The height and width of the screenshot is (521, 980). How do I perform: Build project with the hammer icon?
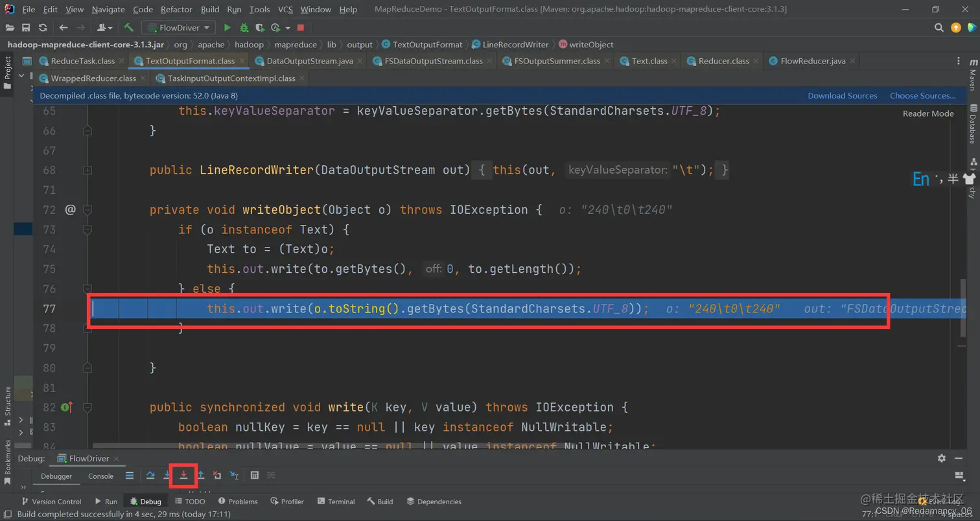(x=129, y=28)
